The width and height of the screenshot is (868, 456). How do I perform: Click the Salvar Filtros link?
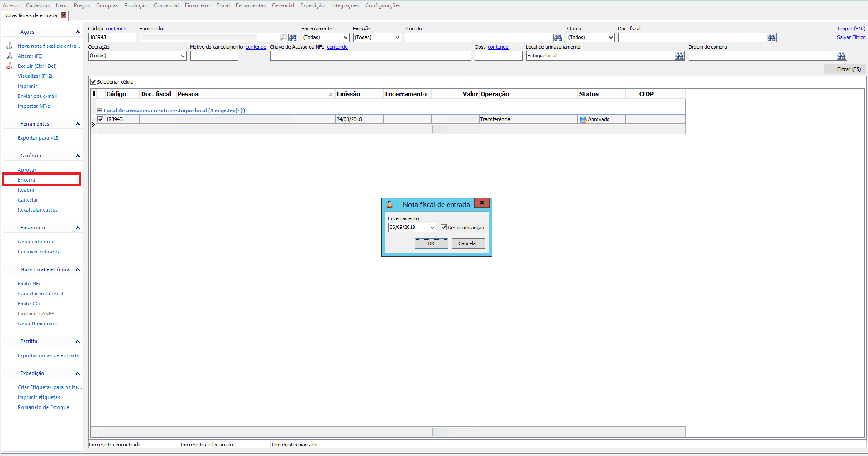click(851, 37)
